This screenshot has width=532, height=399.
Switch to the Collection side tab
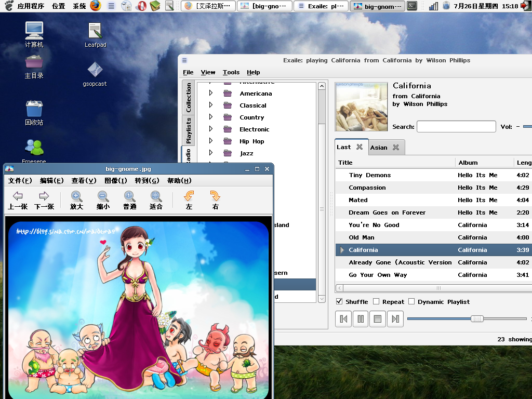pos(188,98)
